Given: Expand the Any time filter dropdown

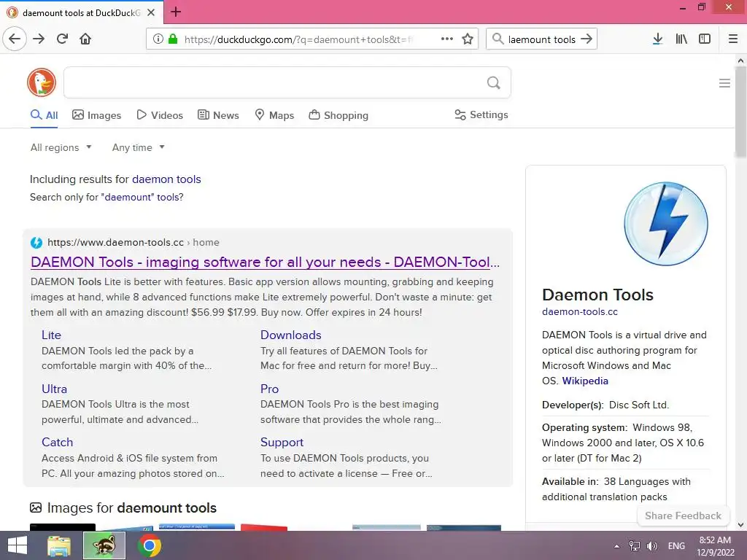Looking at the screenshot, I should coord(139,147).
